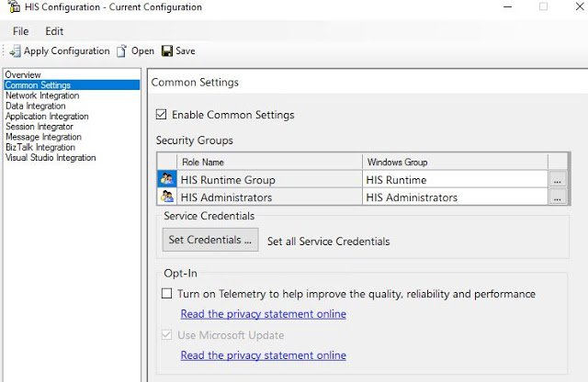Toggle the Use Microsoft Update checkbox
588x382 pixels.
pyautogui.click(x=166, y=334)
